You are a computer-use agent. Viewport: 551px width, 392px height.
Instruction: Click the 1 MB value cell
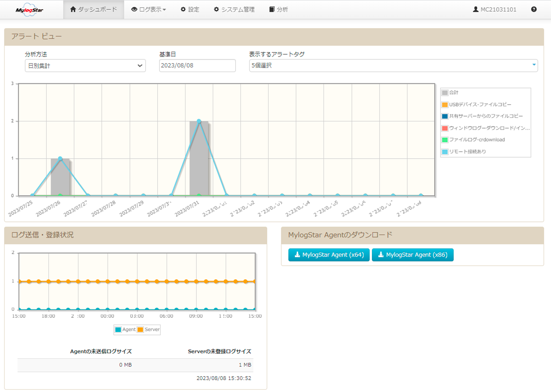pyautogui.click(x=245, y=365)
